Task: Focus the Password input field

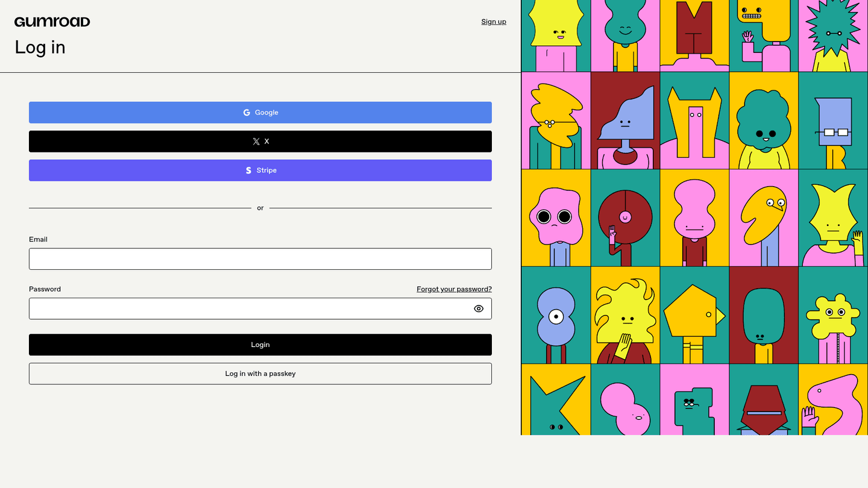Action: click(x=260, y=308)
